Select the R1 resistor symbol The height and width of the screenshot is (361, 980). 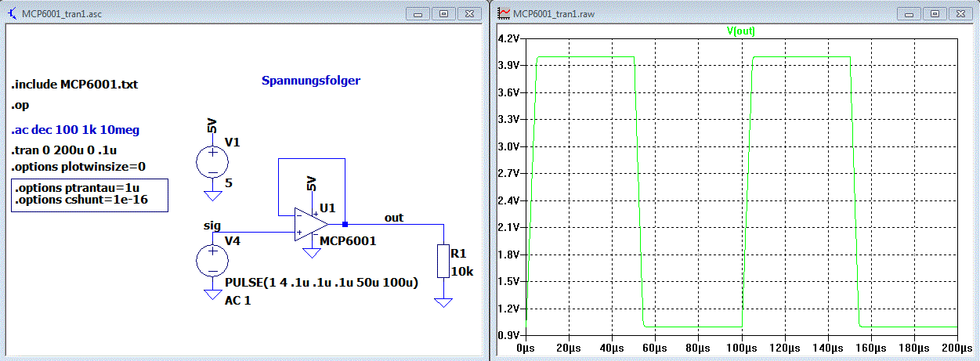click(x=443, y=261)
